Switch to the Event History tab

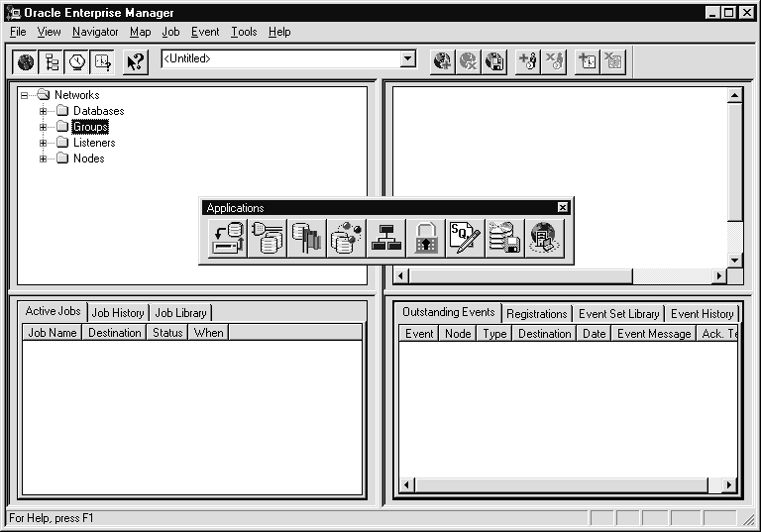point(702,314)
